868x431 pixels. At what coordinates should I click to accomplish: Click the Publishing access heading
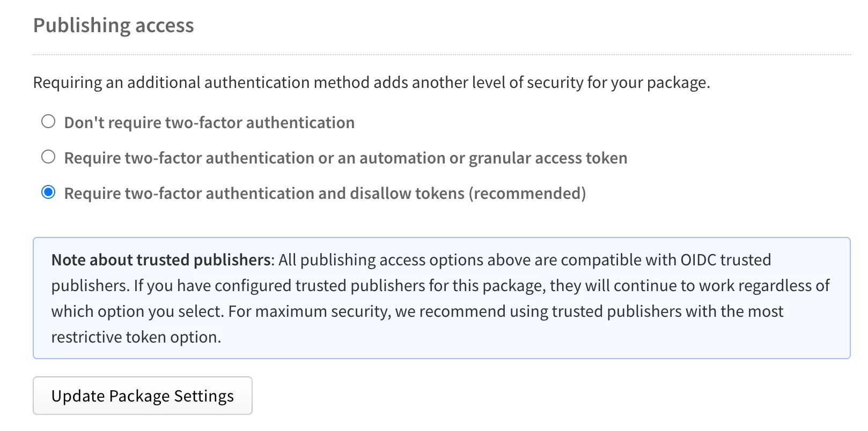[114, 25]
